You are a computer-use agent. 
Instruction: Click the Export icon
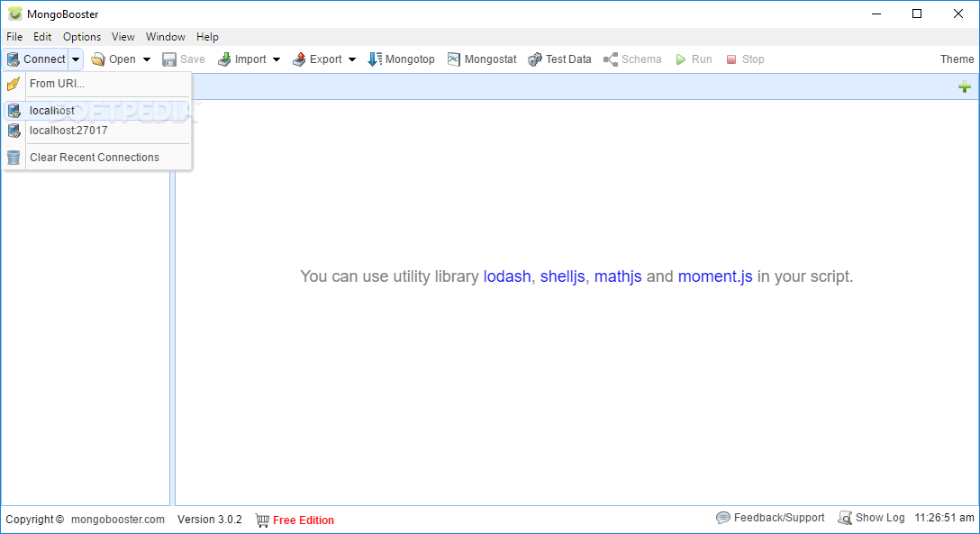pyautogui.click(x=299, y=59)
